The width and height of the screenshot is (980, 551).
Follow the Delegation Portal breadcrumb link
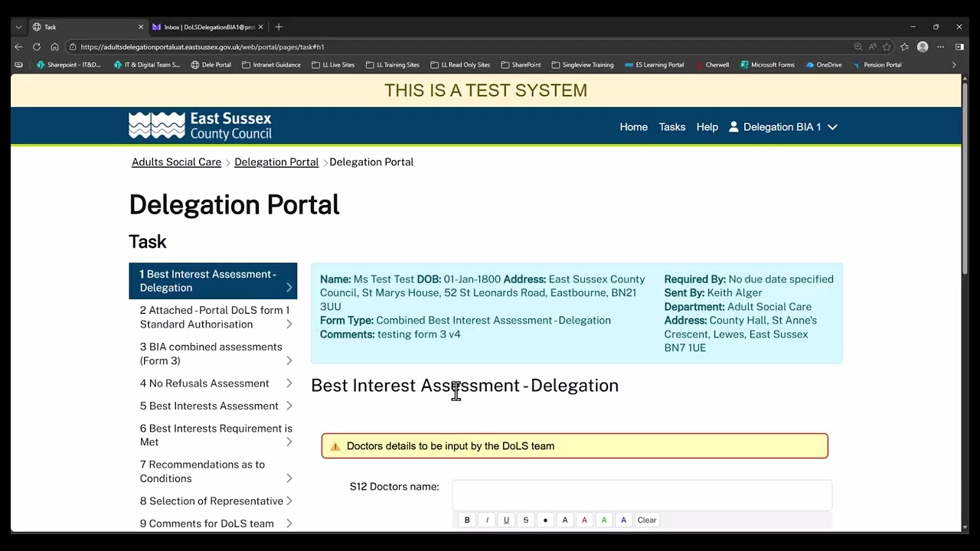[x=276, y=162]
